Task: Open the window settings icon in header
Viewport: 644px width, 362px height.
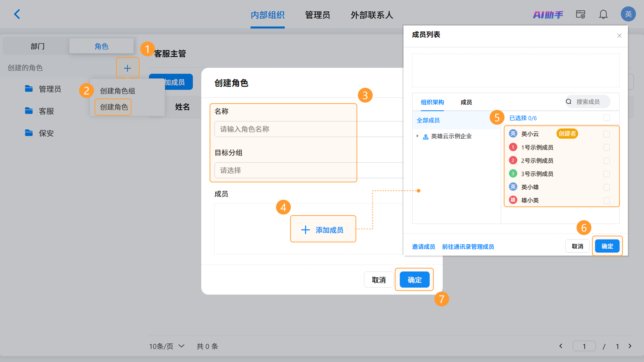Action: pos(580,14)
